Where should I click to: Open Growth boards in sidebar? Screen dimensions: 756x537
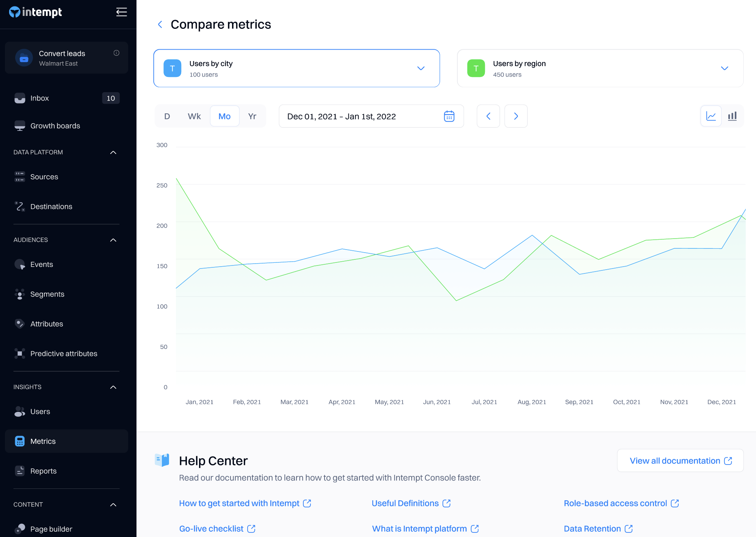55,126
